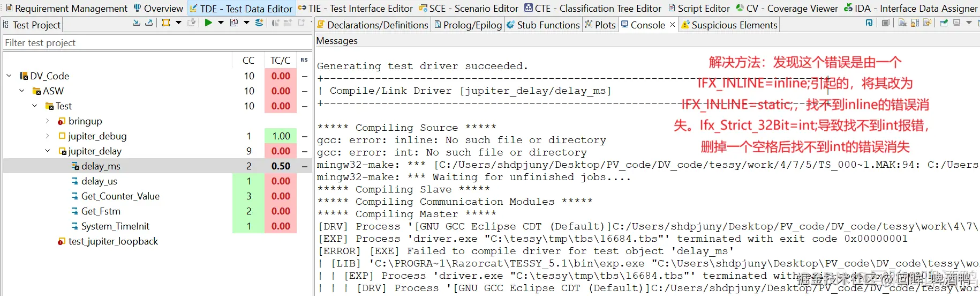The height and width of the screenshot is (296, 980).
Task: Pin the console view
Action: tap(944, 23)
